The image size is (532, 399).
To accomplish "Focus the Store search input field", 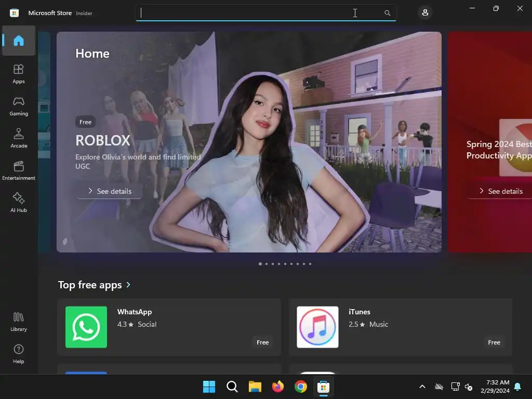I will coord(265,13).
